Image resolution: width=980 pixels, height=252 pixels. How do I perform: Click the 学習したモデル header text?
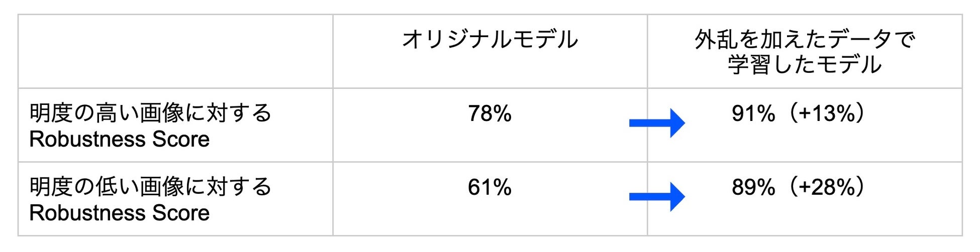(805, 64)
